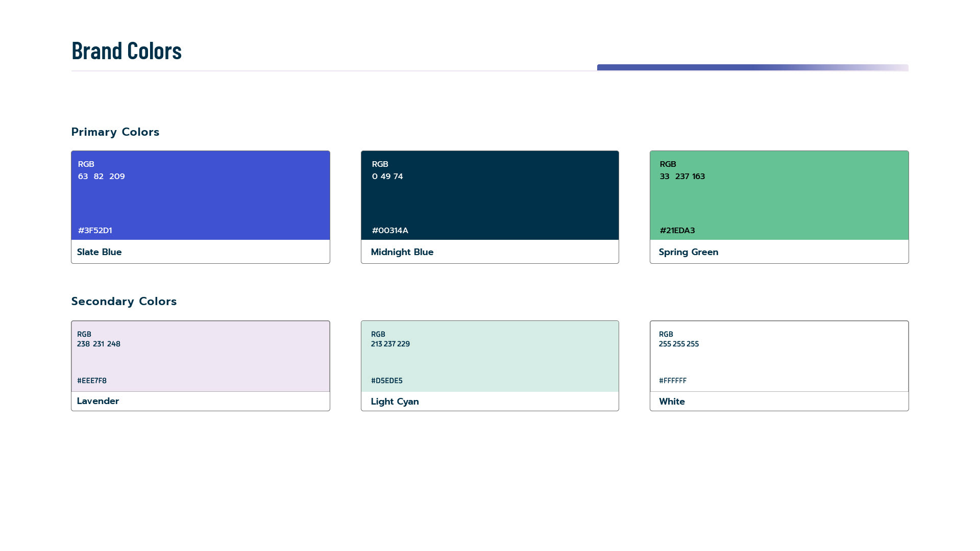980x551 pixels.
Task: Click the 'Spring Green' name label
Action: pyautogui.click(x=689, y=252)
